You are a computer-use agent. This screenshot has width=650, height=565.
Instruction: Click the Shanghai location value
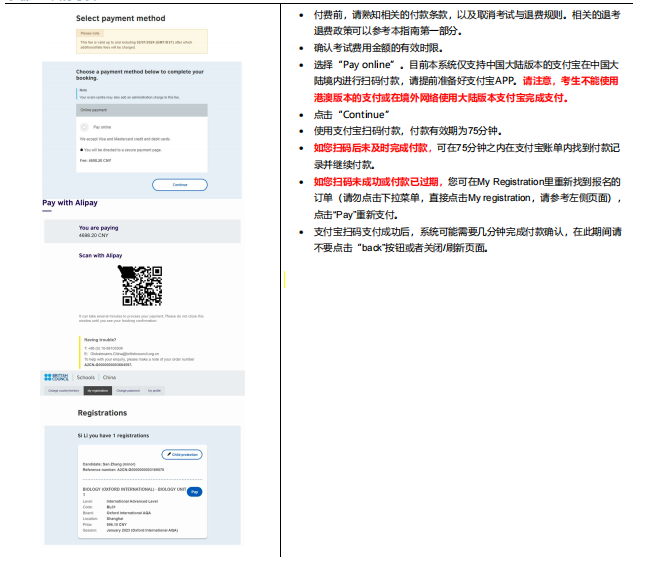click(x=115, y=519)
